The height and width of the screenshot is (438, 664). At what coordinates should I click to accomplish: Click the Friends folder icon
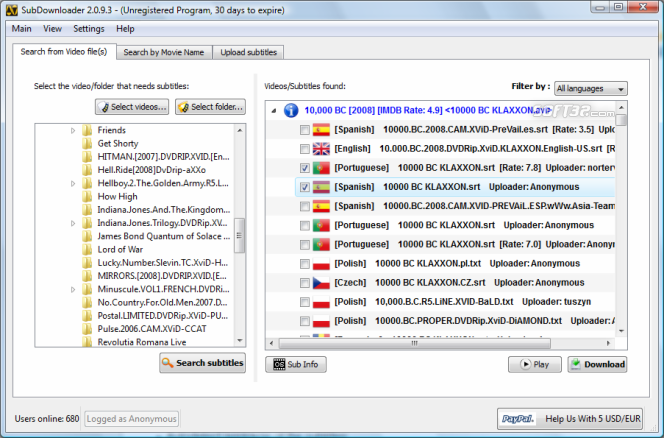87,130
